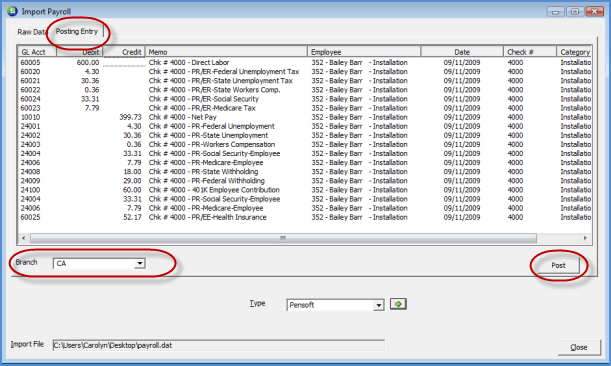Expand the Branch dropdown arrow
Screen dimensions: 611x366
pyautogui.click(x=140, y=264)
